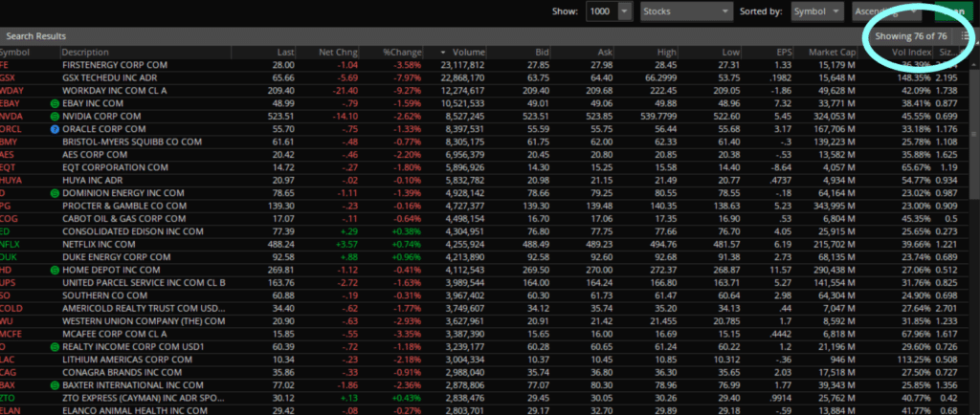
Task: Click the green icon beside NVIDIA CORP COM
Action: pos(55,116)
